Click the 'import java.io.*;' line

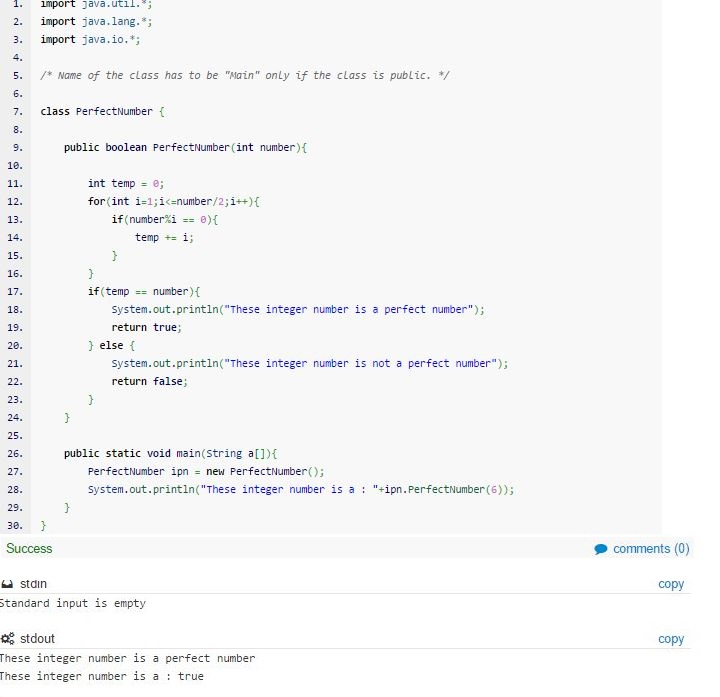[x=90, y=39]
